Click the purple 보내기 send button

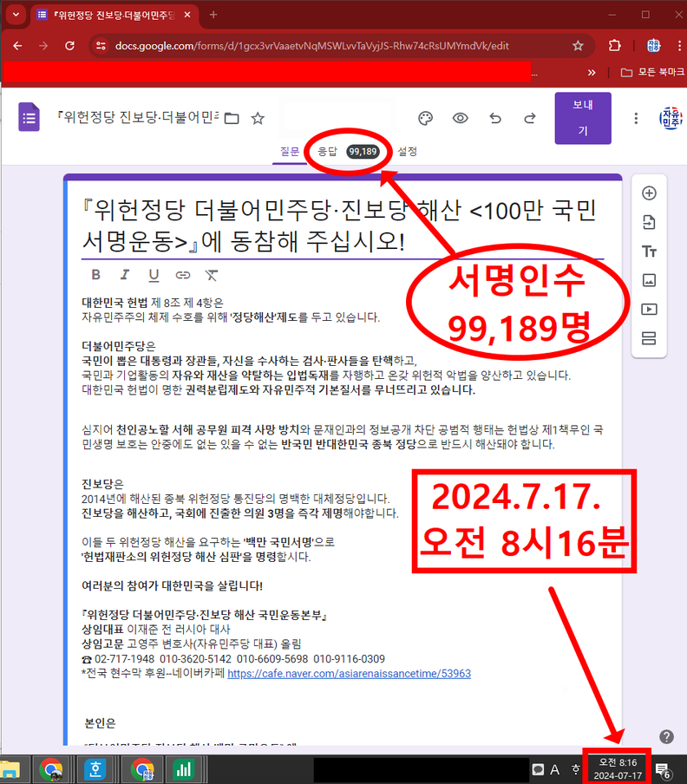point(583,118)
